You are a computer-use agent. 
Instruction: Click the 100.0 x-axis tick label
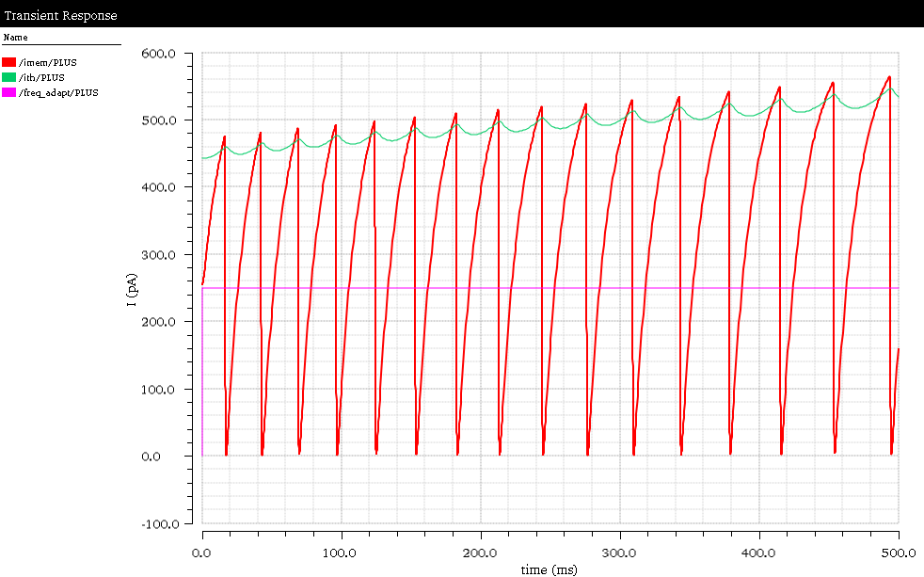click(x=340, y=553)
